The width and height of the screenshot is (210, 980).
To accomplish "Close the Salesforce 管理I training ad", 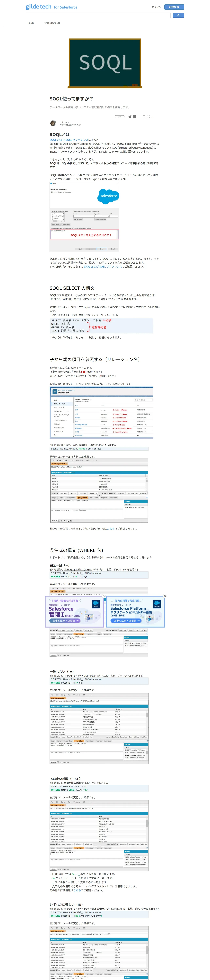I will click(104, 596).
